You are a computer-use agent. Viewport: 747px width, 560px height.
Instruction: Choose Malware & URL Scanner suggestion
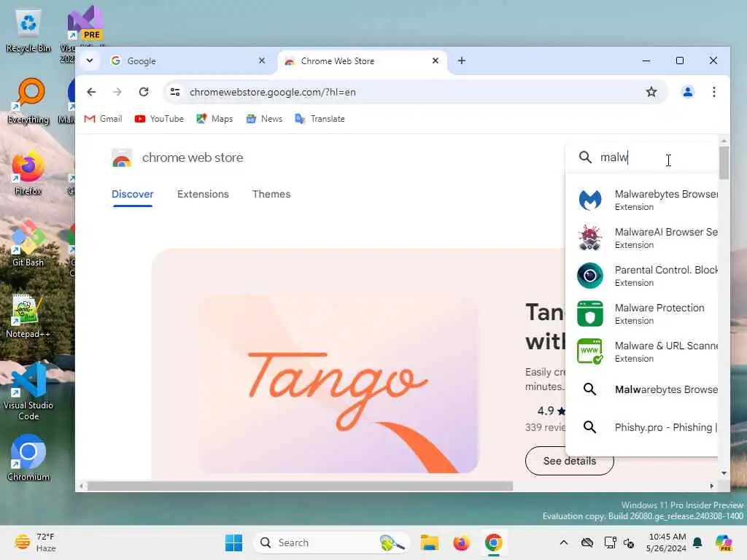coord(642,351)
